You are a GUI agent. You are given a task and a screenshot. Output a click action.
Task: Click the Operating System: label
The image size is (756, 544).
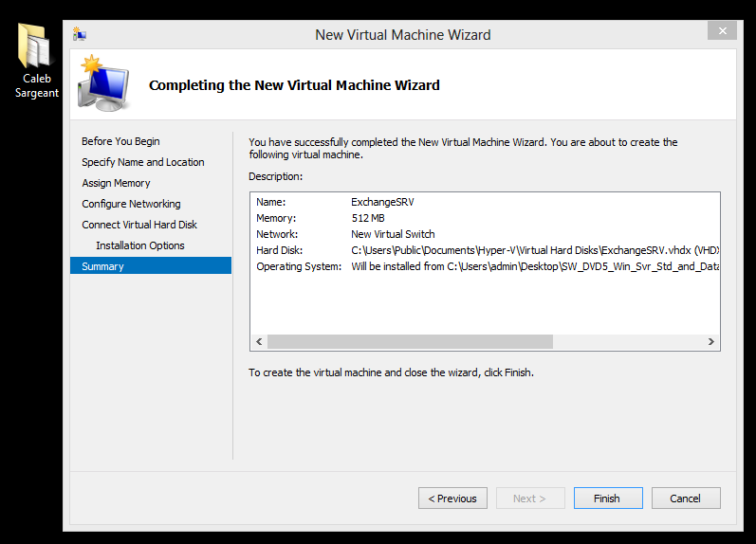click(299, 266)
